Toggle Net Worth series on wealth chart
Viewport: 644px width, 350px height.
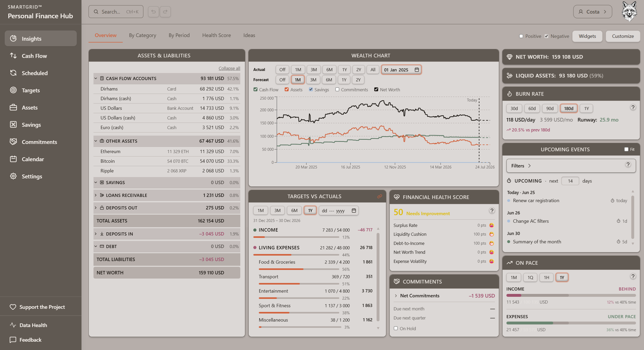pyautogui.click(x=376, y=89)
